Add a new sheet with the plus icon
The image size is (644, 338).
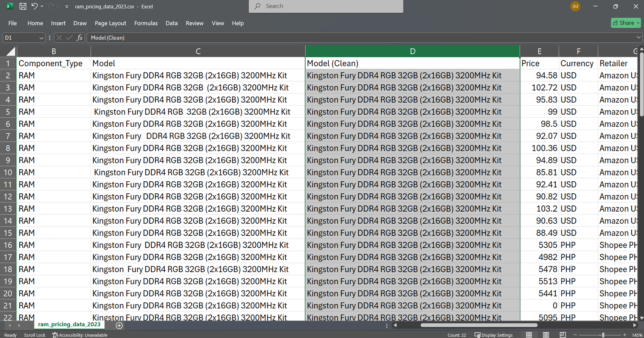(x=119, y=325)
